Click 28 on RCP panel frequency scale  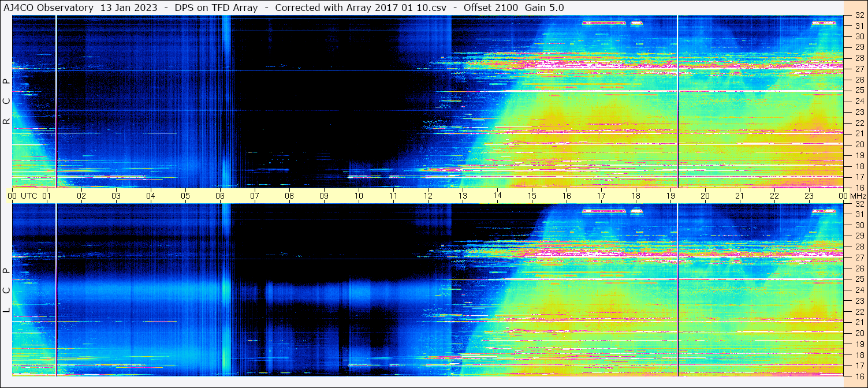pos(859,58)
